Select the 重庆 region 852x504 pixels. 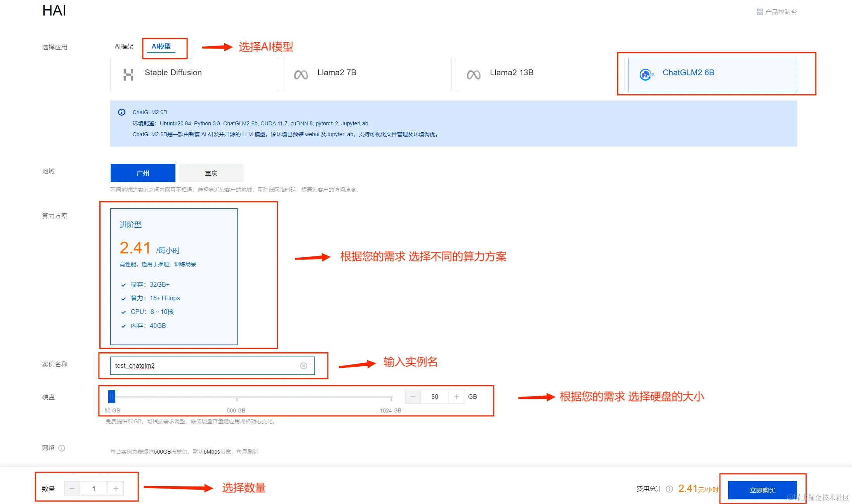pyautogui.click(x=211, y=173)
